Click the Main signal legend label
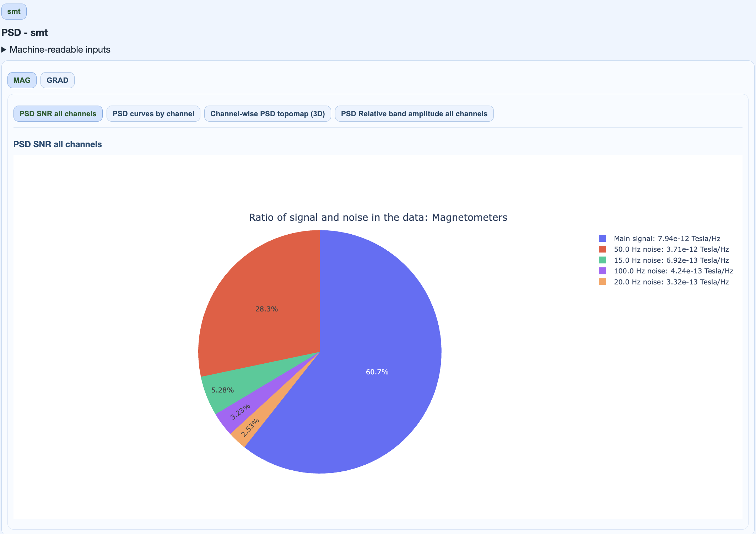 pyautogui.click(x=667, y=239)
